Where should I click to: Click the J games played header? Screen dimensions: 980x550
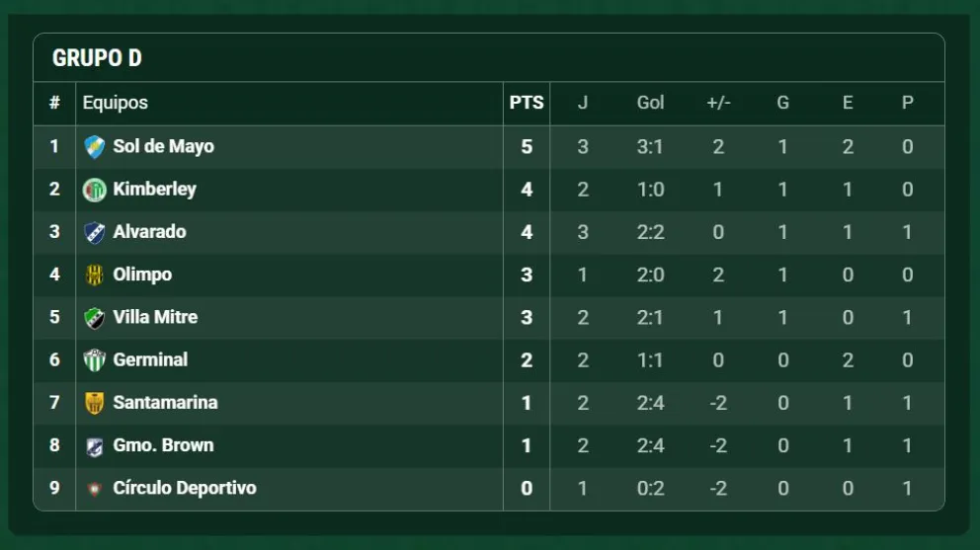(x=583, y=103)
